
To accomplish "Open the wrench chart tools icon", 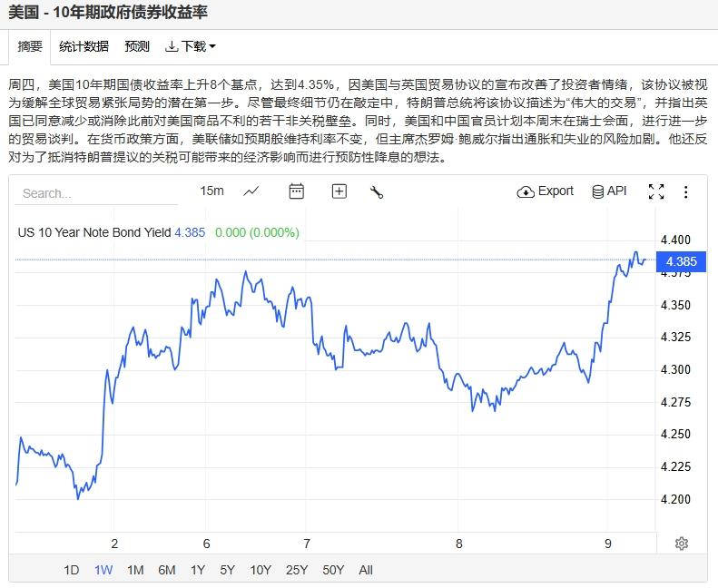I will [378, 191].
